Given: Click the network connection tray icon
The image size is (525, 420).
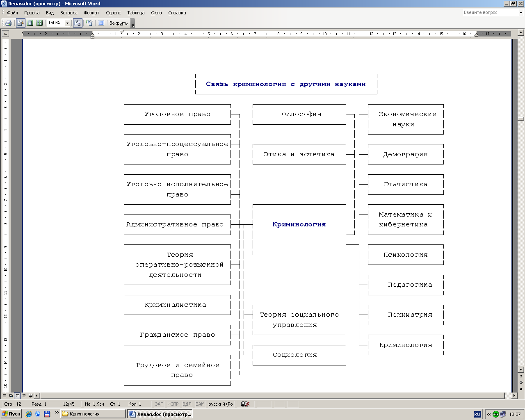Looking at the screenshot, I should [x=503, y=414].
